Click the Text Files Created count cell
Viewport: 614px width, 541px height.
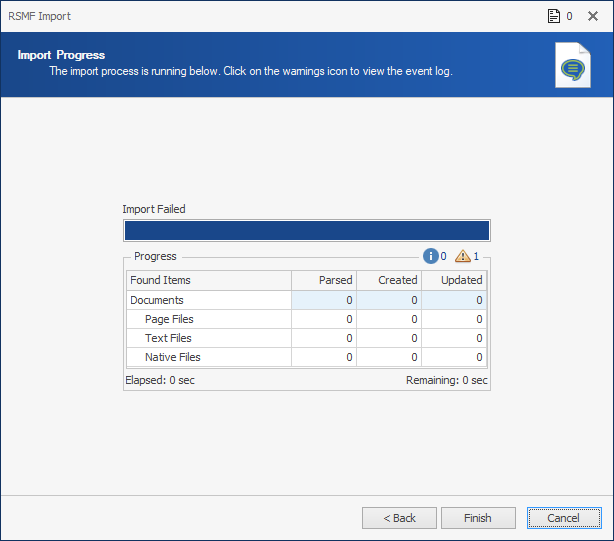click(389, 338)
